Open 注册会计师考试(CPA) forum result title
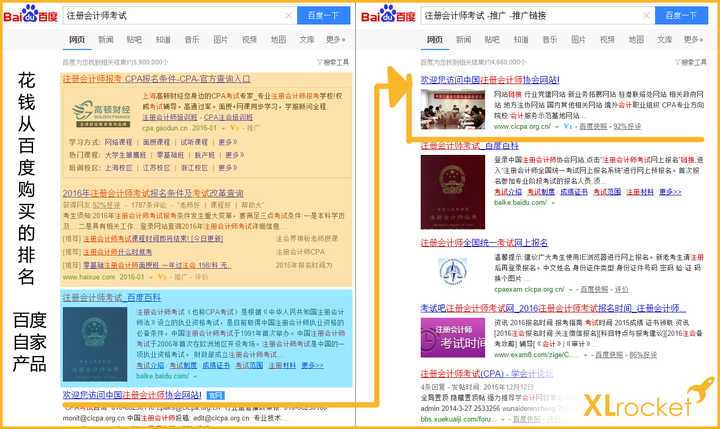This screenshot has height=429, width=720. point(487,373)
